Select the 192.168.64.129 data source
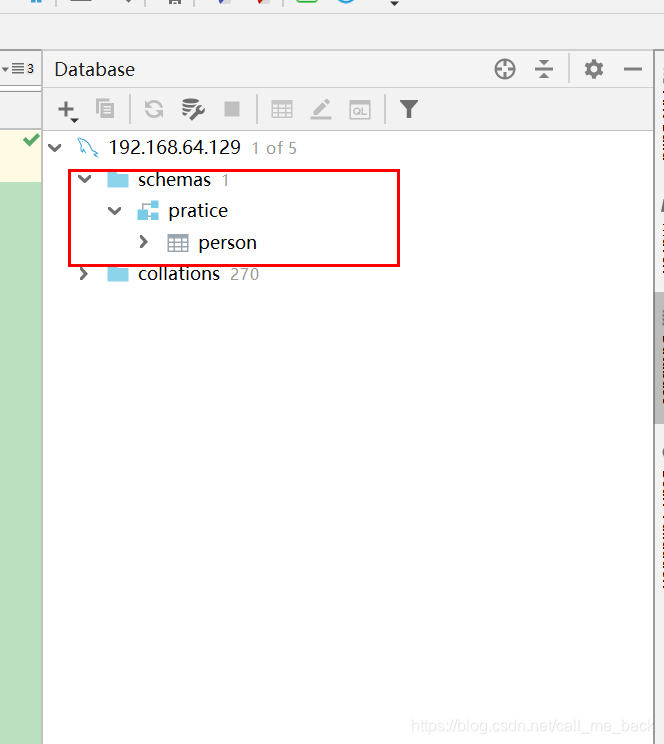Viewport: 664px width, 744px height. coord(175,148)
